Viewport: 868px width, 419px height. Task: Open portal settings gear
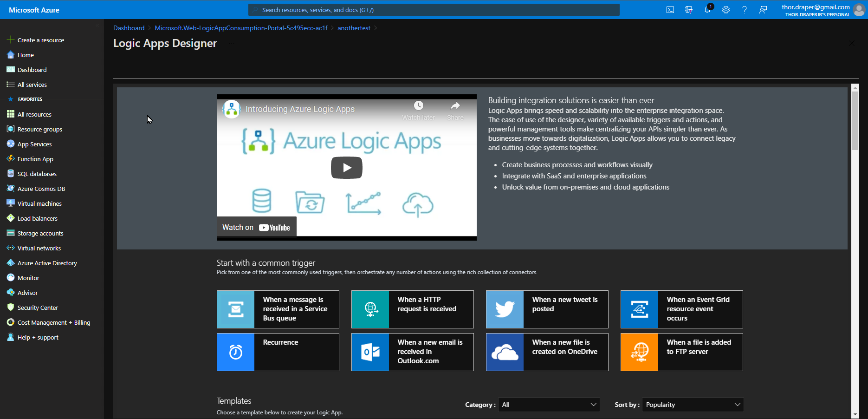726,10
